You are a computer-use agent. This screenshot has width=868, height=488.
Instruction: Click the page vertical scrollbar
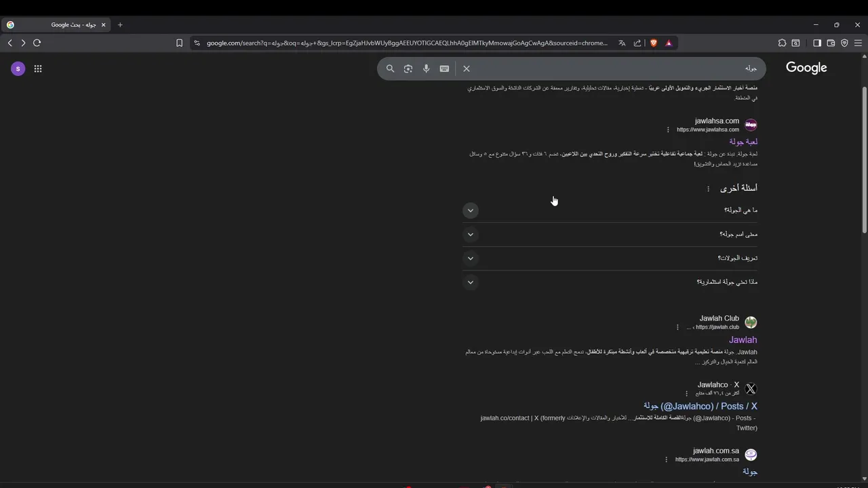pyautogui.click(x=864, y=159)
